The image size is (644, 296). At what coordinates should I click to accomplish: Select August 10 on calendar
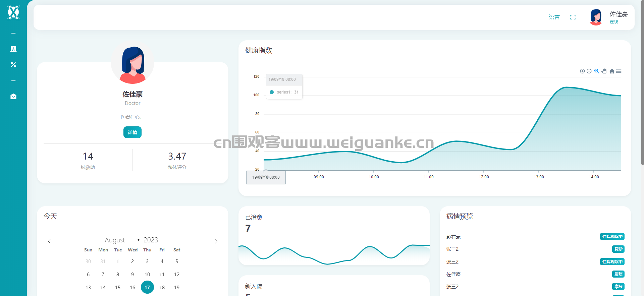tap(147, 274)
